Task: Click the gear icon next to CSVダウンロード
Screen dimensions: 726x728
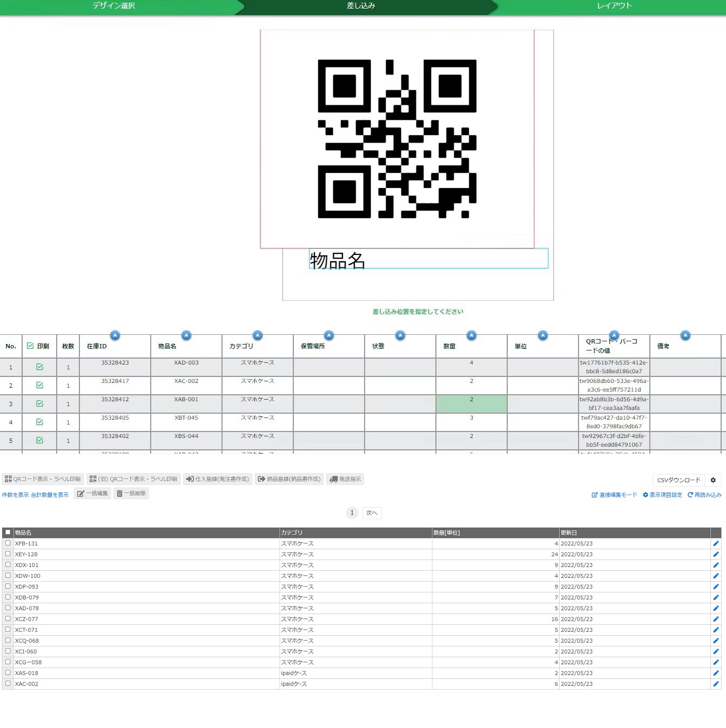Action: pyautogui.click(x=713, y=480)
